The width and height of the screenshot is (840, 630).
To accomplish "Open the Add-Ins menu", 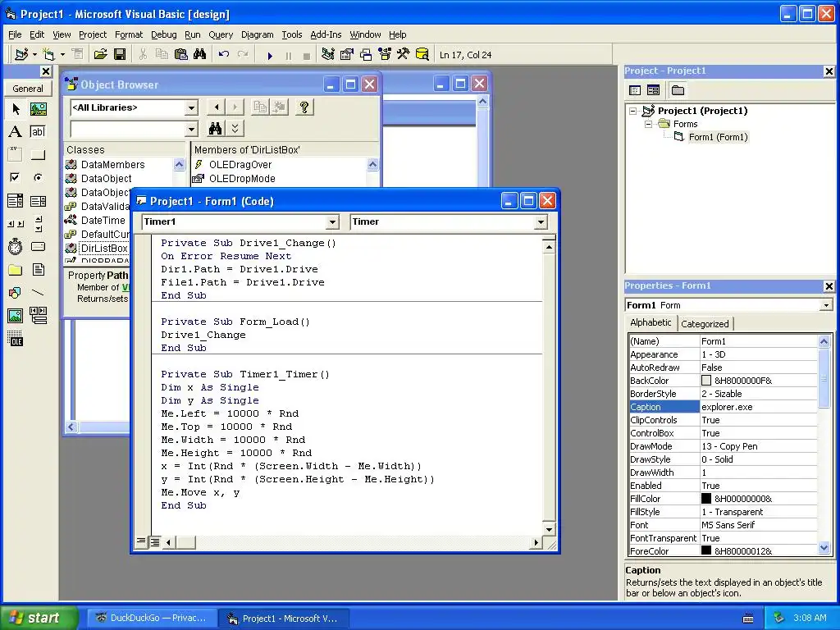I will coord(326,34).
